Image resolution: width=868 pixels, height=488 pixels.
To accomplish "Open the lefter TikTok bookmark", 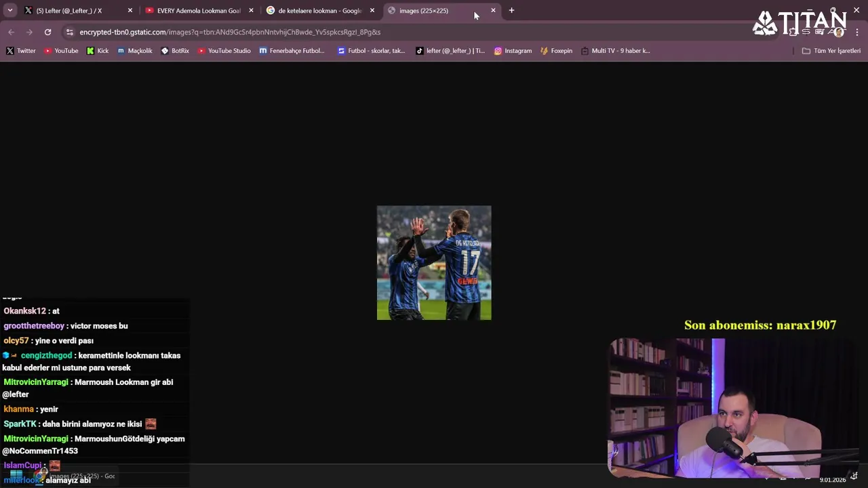I will click(450, 51).
